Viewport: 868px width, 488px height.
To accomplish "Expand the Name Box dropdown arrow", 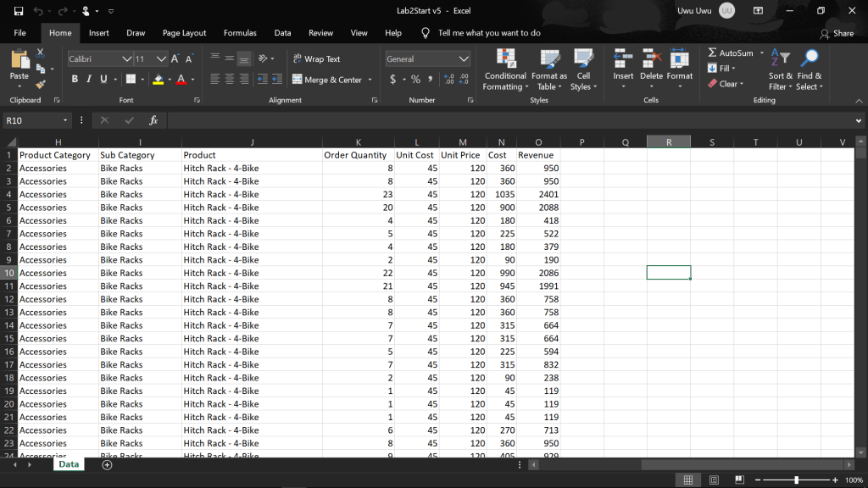I will (x=65, y=121).
